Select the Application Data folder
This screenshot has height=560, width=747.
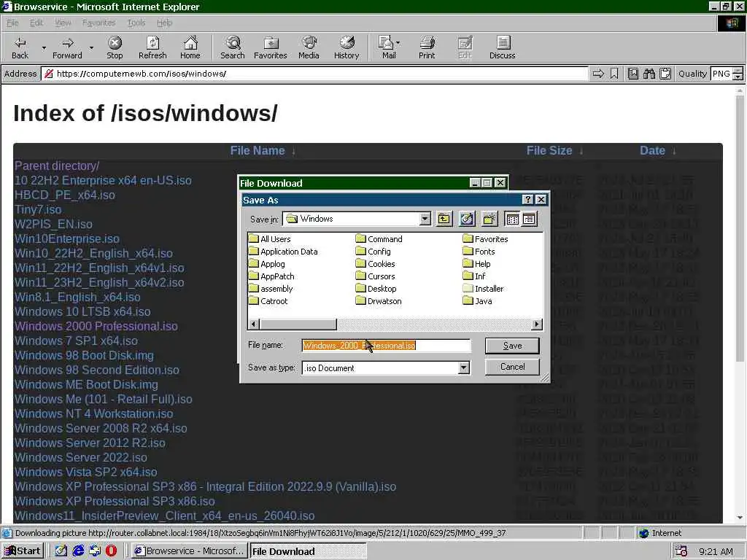pyautogui.click(x=283, y=252)
